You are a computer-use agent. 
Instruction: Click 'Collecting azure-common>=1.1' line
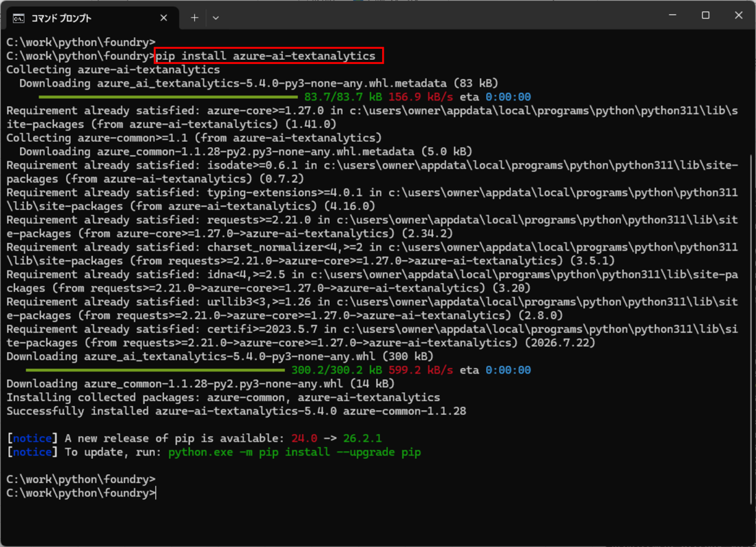[x=194, y=138]
